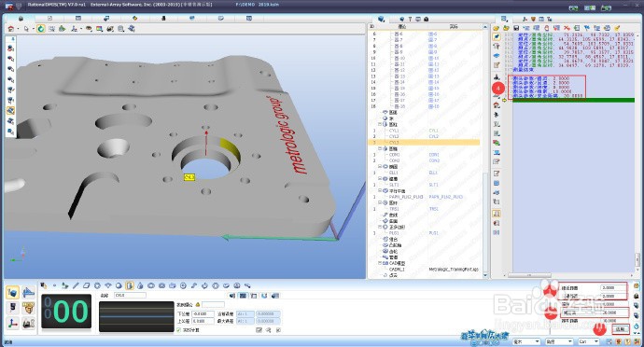Click the house icon in program side toolbar

point(497,105)
